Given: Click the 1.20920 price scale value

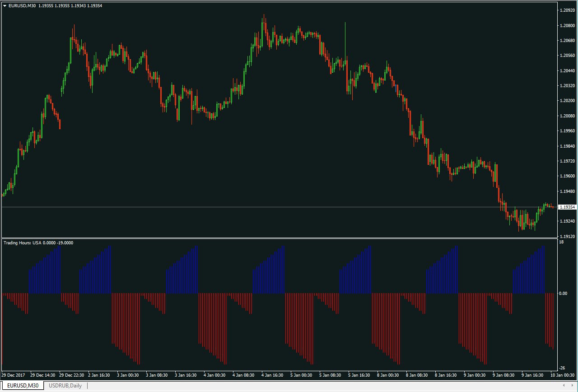Looking at the screenshot, I should [568, 10].
